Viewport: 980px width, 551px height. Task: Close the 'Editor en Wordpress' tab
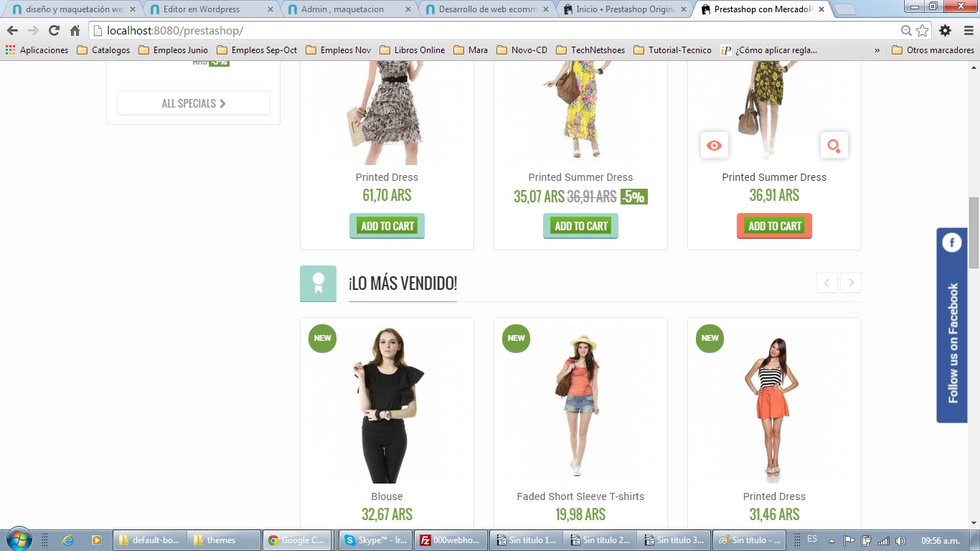tap(269, 9)
